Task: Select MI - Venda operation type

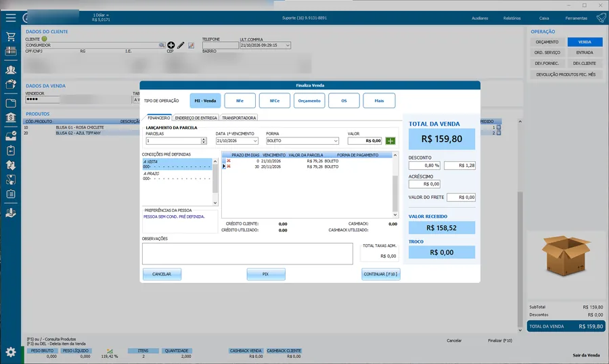Action: click(205, 101)
